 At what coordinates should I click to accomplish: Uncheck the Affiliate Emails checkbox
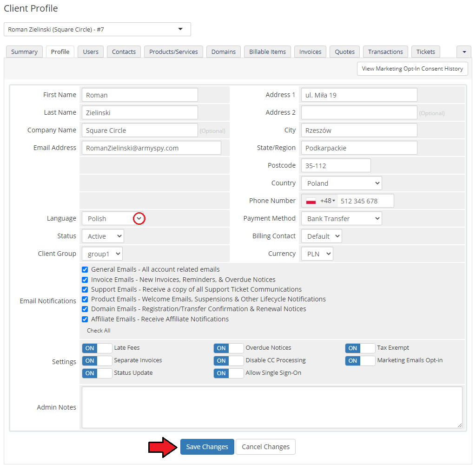pyautogui.click(x=85, y=319)
